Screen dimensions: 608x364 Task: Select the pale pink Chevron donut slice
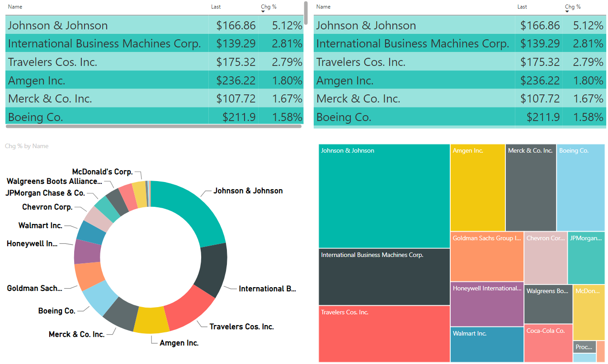pyautogui.click(x=99, y=218)
